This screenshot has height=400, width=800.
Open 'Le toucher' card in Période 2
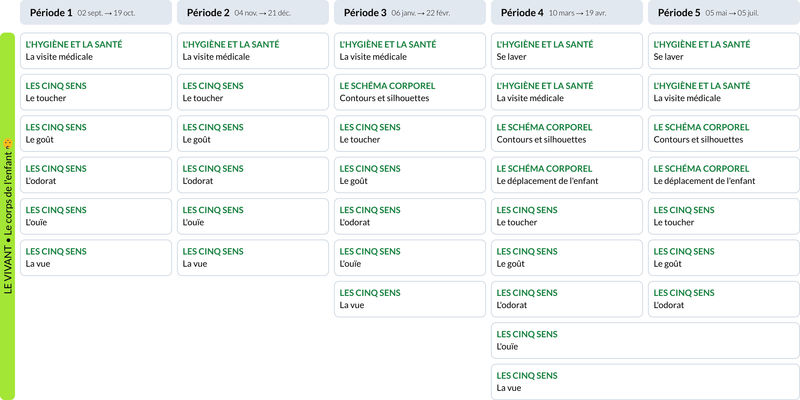[x=252, y=92]
